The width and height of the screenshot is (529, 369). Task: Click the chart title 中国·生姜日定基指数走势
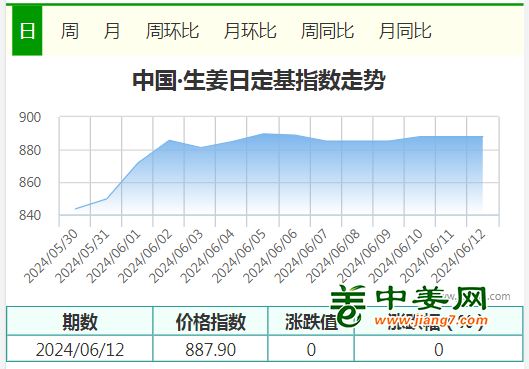tap(259, 81)
